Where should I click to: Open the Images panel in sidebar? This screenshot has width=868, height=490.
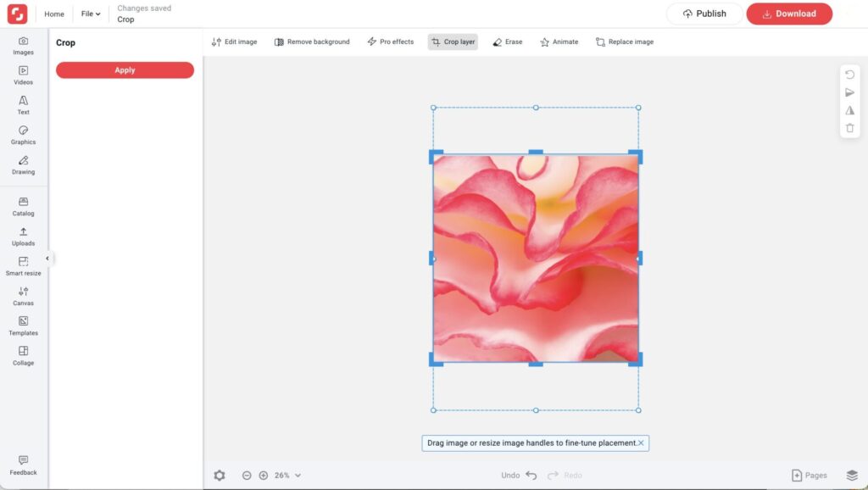23,45
